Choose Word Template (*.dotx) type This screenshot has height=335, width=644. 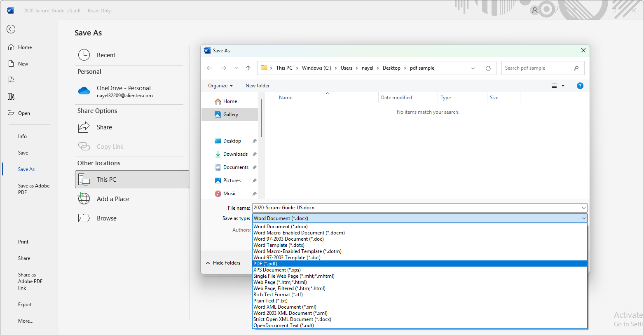(419, 245)
